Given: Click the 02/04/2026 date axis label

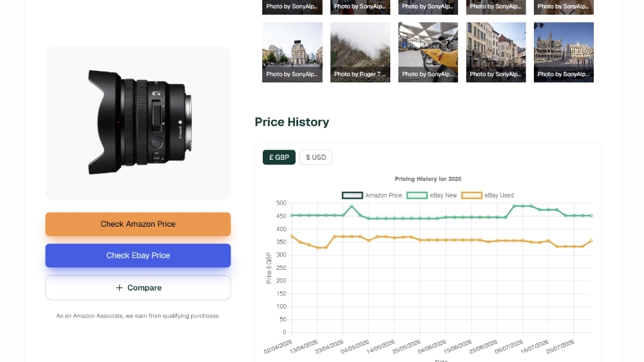Looking at the screenshot, I should pyautogui.click(x=278, y=347).
